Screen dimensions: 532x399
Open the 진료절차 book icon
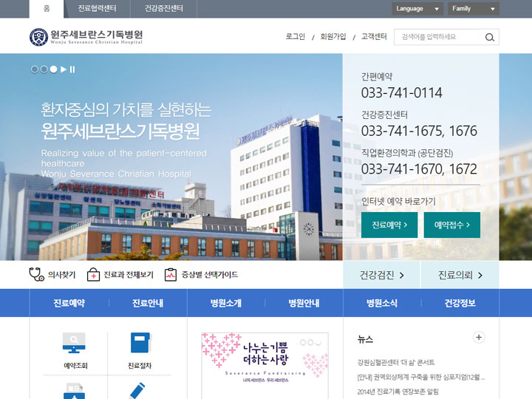[x=140, y=343]
